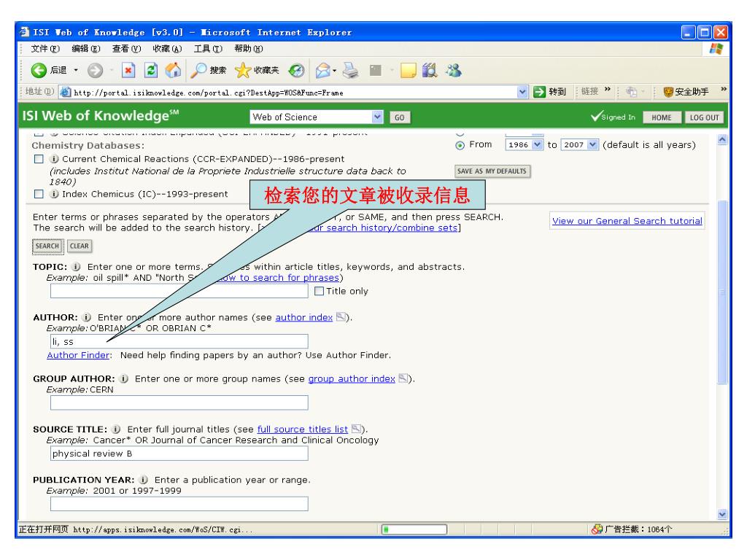747x560 pixels.
Task: Open the 2007 end year dropdown
Action: coord(592,144)
